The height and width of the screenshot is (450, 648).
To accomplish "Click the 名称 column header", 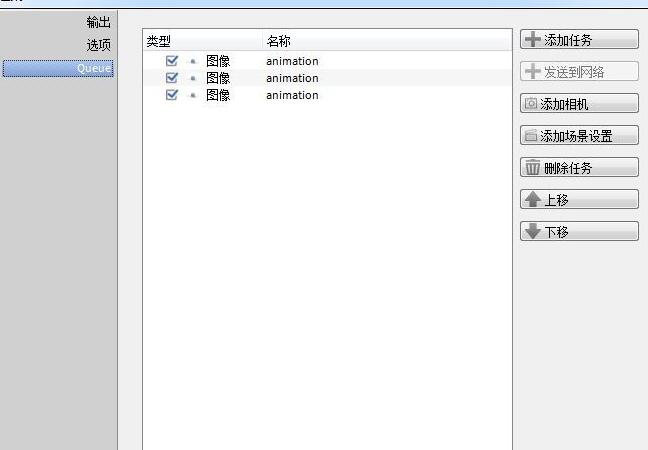I will pyautogui.click(x=279, y=41).
